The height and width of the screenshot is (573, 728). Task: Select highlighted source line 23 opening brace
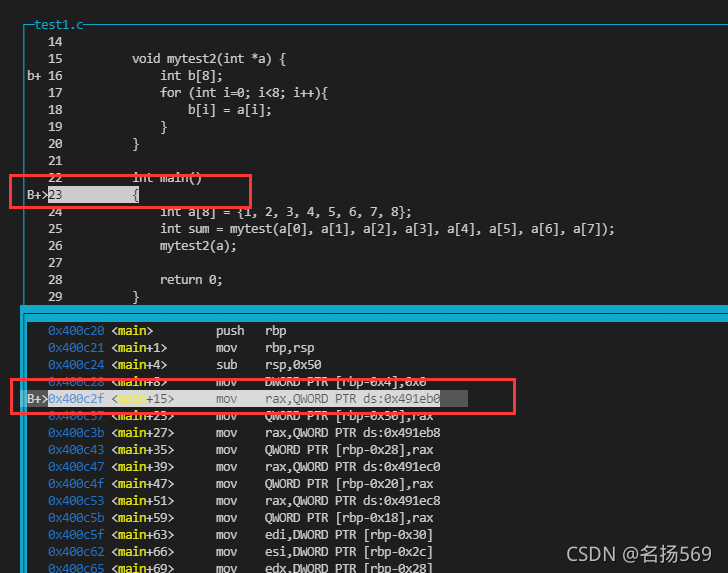coord(93,195)
